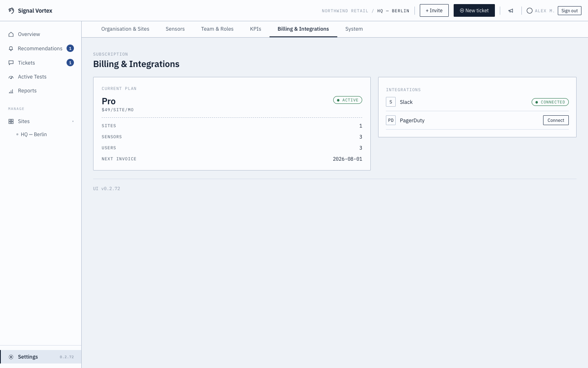Image resolution: width=588 pixels, height=368 pixels.
Task: Click the Invite button
Action: (434, 11)
